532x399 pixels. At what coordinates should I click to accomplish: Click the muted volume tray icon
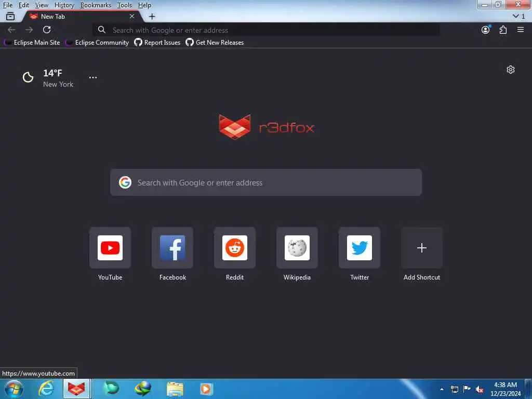(x=480, y=389)
